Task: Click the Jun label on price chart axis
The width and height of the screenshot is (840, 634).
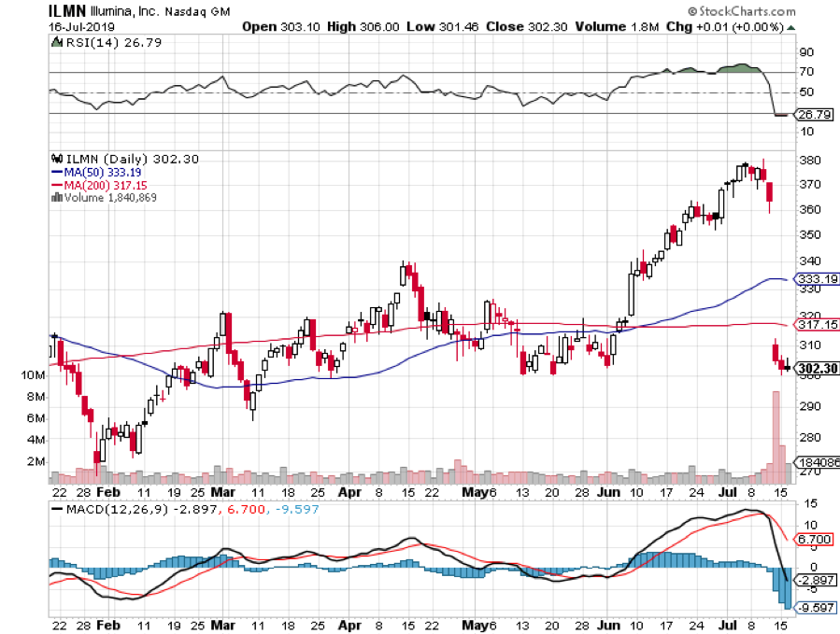Action: (x=608, y=492)
